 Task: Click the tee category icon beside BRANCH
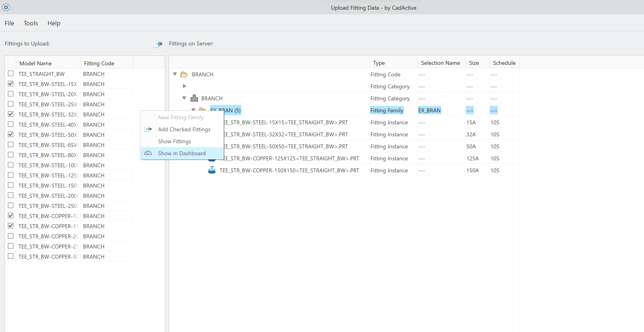(x=194, y=98)
